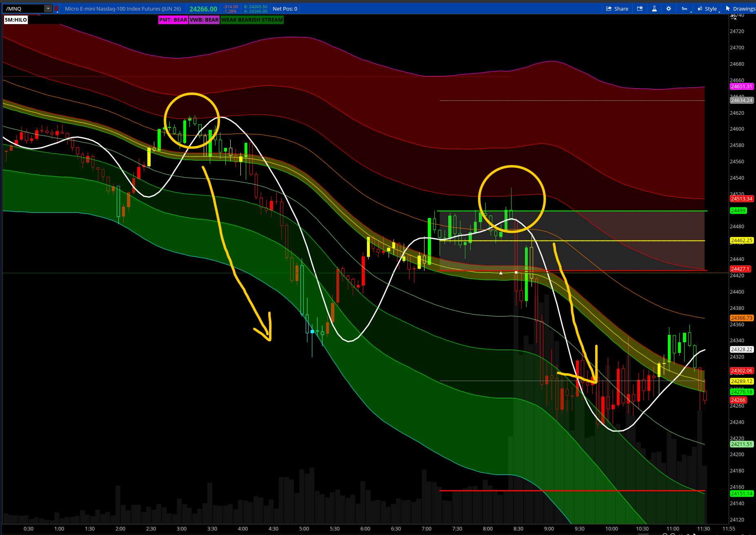The image size is (756, 535).
Task: Click the 24499 green price level tag
Action: pos(738,211)
